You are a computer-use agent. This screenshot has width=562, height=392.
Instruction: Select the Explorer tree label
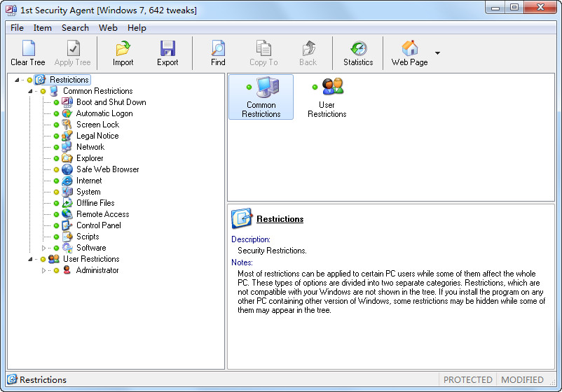click(x=90, y=158)
